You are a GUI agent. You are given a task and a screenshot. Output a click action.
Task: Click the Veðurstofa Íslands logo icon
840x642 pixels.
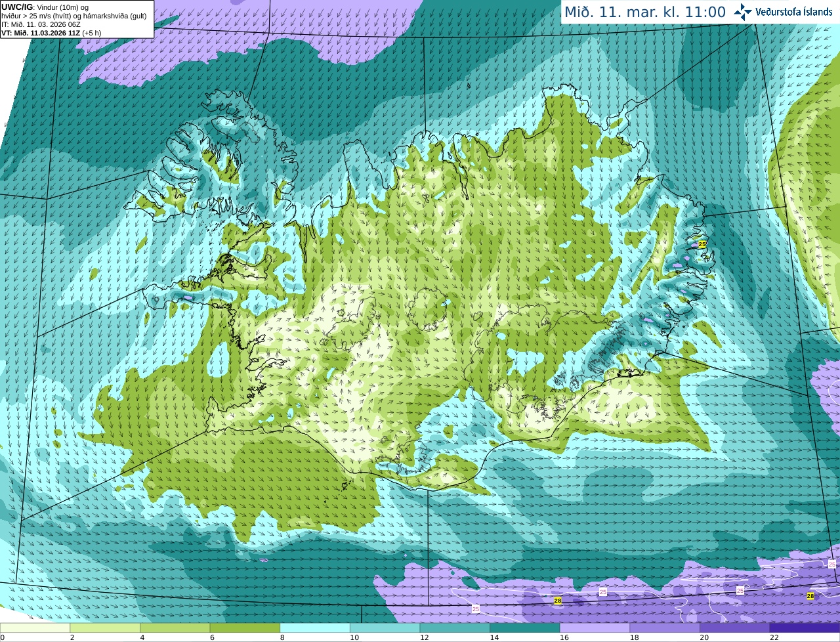click(743, 12)
